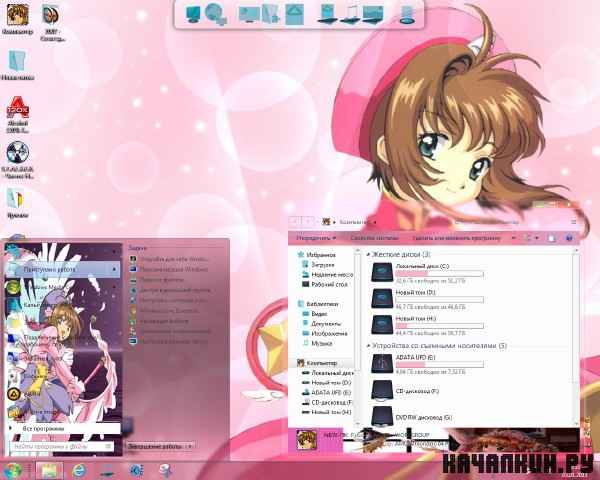Viewport: 600px width, 480px height.
Task: Click the Завершение работы shutdown button
Action: pos(155,446)
